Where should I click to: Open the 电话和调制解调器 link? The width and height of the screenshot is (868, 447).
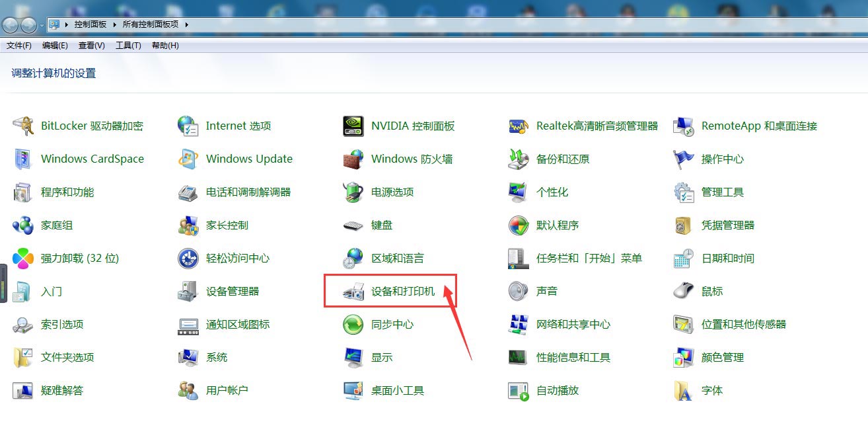coord(248,192)
